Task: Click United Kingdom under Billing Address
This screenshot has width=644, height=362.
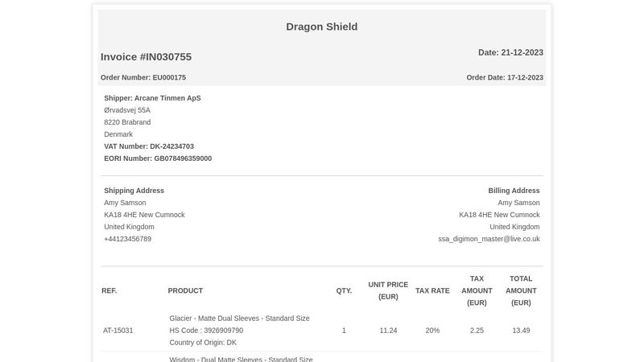Action: click(x=514, y=227)
